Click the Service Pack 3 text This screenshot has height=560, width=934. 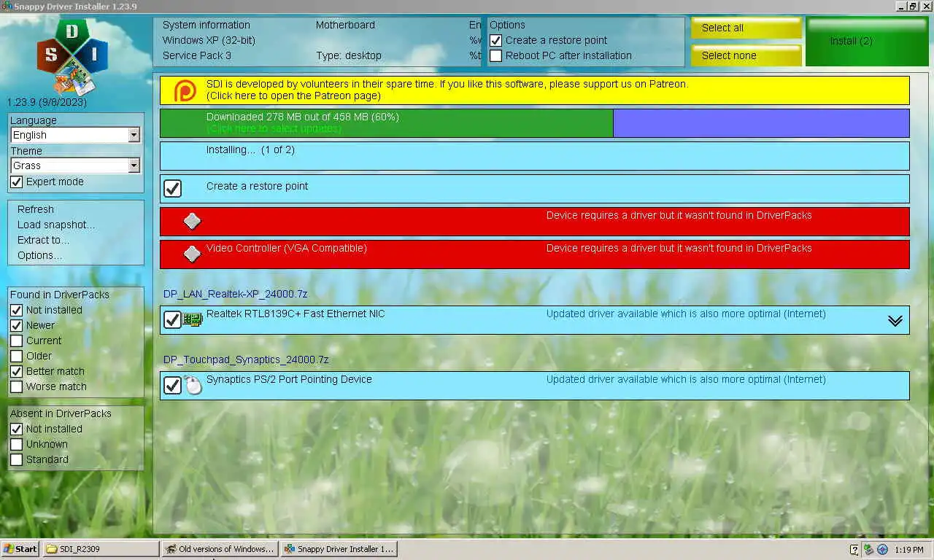(x=197, y=55)
